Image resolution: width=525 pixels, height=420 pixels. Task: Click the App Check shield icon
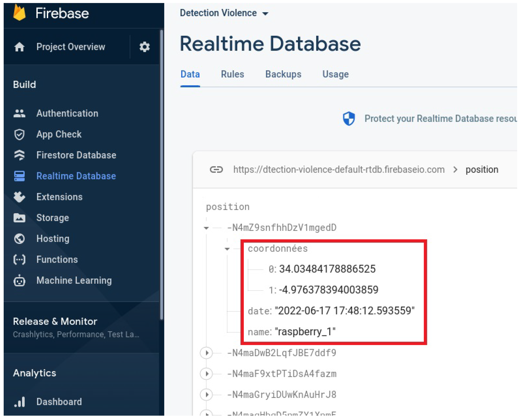pos(19,134)
